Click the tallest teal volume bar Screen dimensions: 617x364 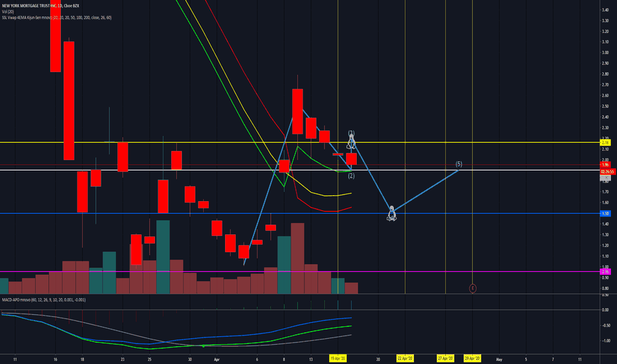pos(164,257)
